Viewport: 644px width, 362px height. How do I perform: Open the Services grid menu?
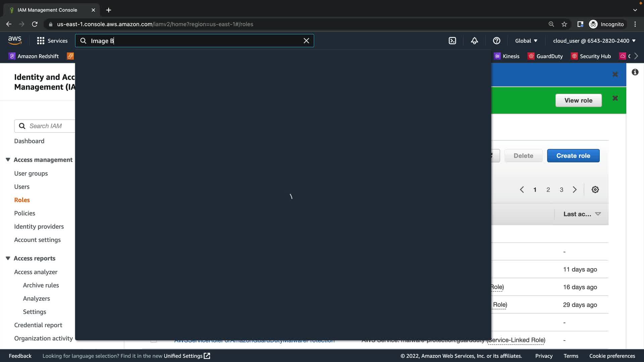point(52,41)
